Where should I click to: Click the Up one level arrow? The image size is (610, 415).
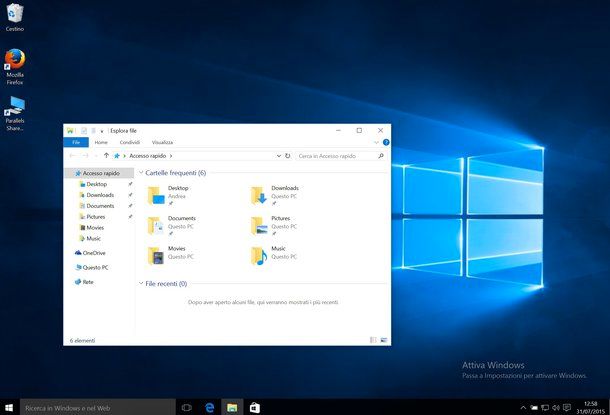[106, 156]
